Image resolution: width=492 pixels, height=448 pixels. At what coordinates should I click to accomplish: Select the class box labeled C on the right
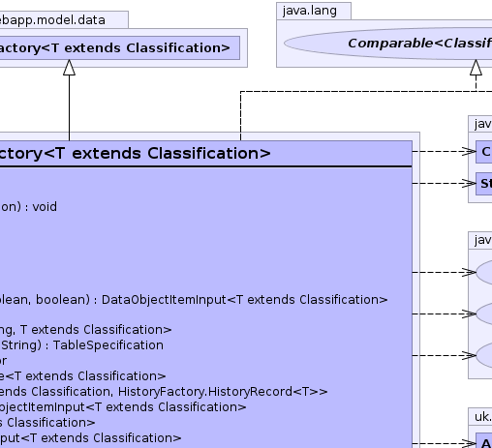pos(484,152)
